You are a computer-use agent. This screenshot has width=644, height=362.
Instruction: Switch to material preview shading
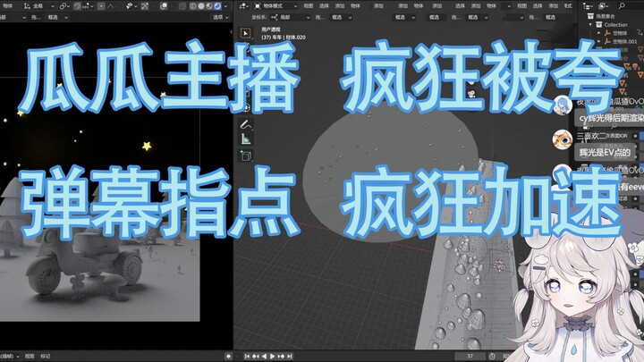pos(209,6)
